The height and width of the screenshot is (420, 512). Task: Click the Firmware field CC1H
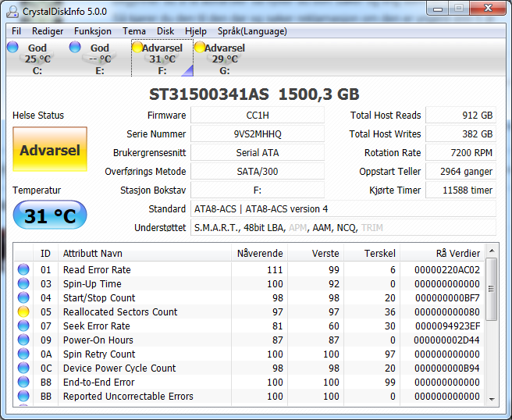coord(258,116)
